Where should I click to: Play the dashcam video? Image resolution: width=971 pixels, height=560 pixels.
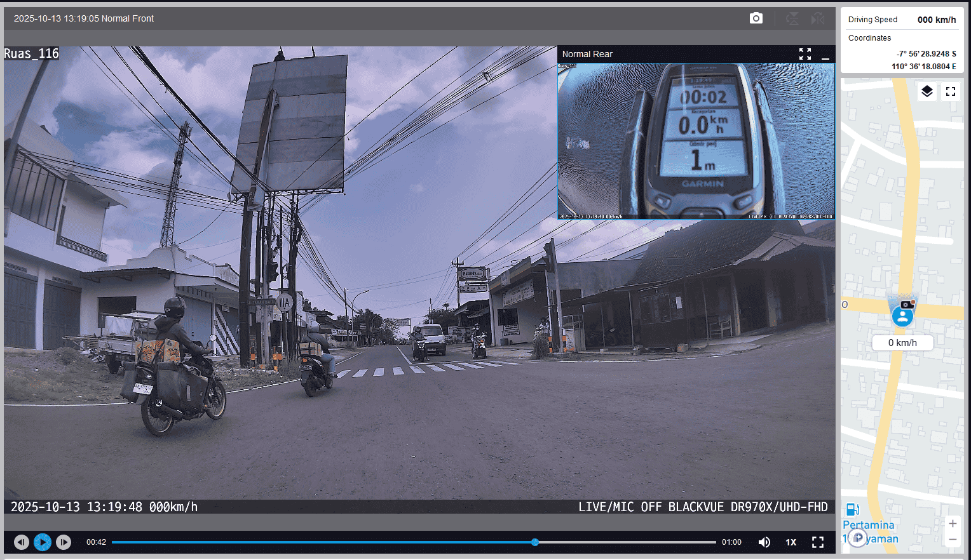click(43, 542)
